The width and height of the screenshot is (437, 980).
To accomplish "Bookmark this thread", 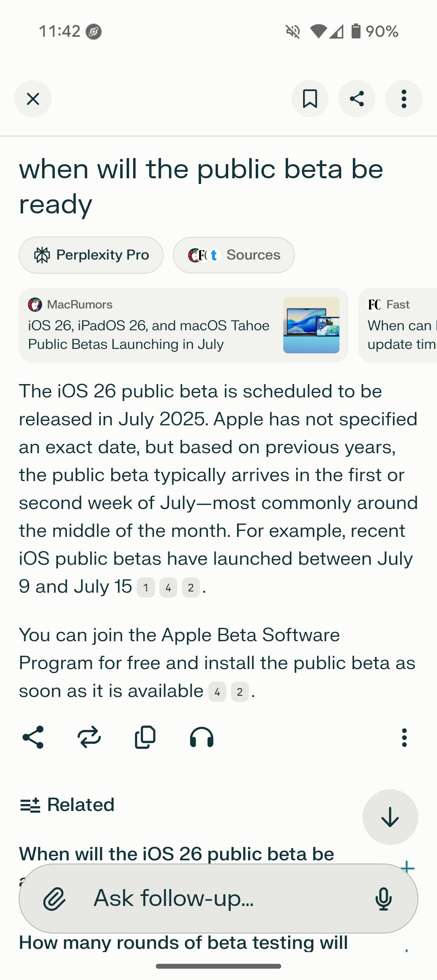I will [310, 99].
